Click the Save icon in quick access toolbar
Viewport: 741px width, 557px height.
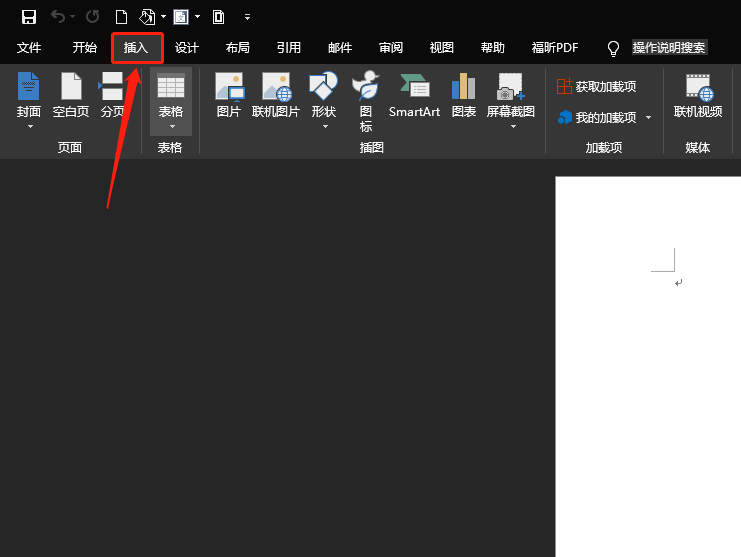coord(29,17)
